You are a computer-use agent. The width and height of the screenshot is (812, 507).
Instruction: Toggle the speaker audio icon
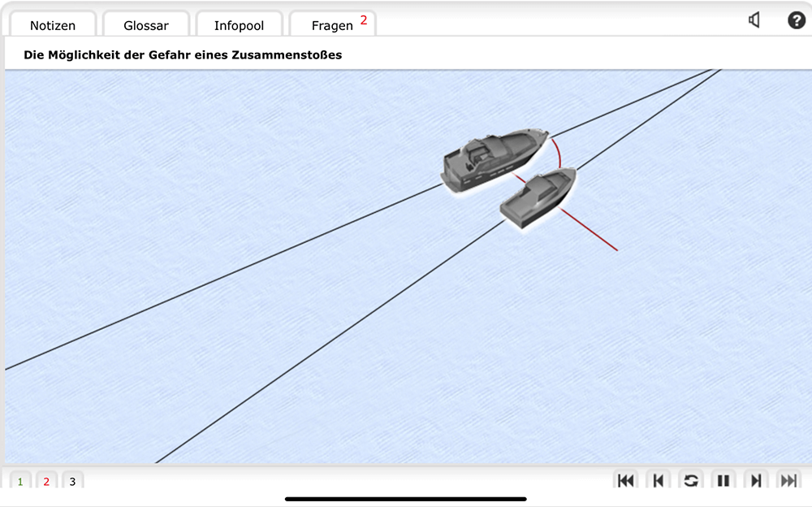[754, 20]
